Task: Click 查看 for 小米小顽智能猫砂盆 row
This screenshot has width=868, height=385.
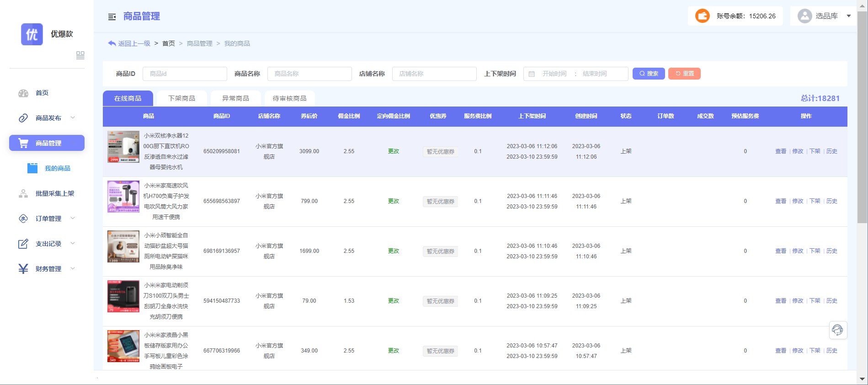Action: point(781,251)
